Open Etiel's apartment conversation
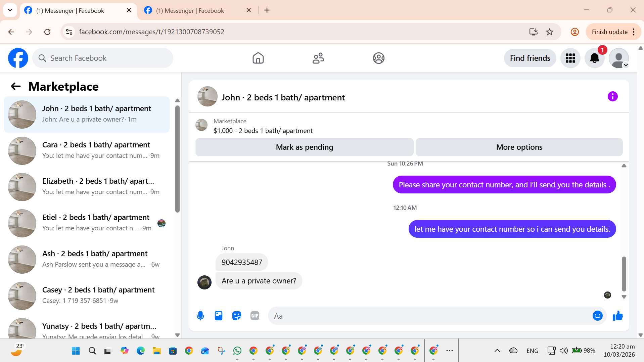The image size is (644, 362). (x=87, y=223)
